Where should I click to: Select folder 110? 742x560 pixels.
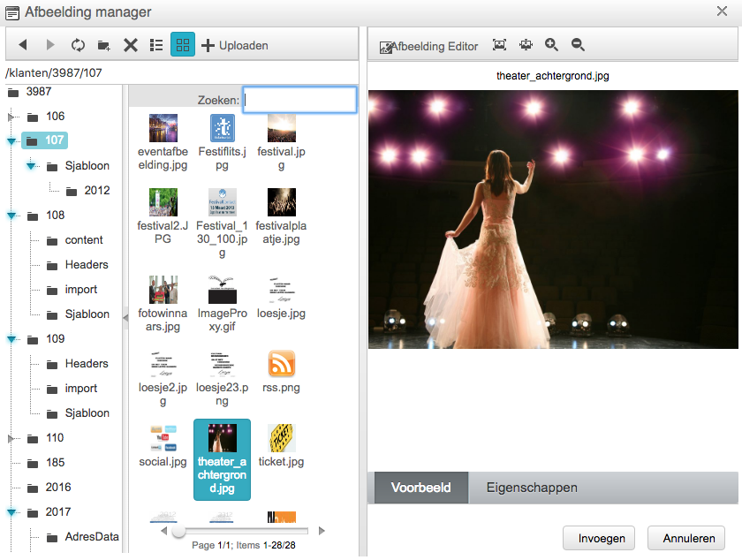pyautogui.click(x=45, y=438)
